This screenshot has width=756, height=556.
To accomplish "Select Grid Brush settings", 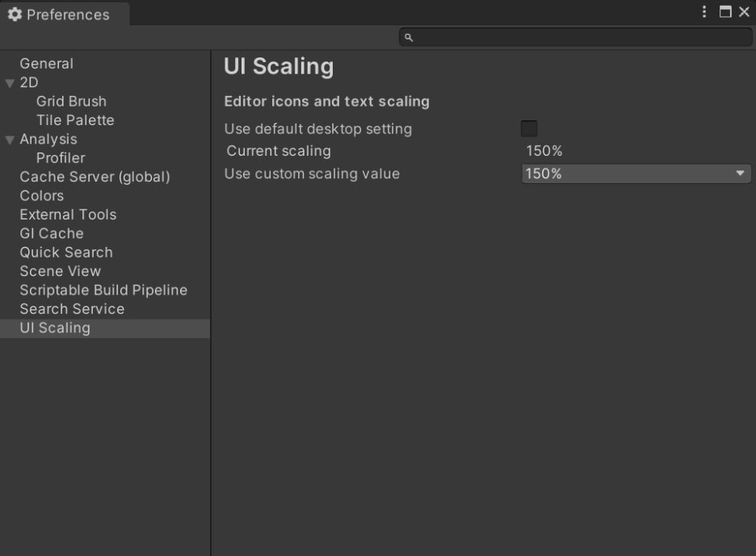I will [x=71, y=102].
